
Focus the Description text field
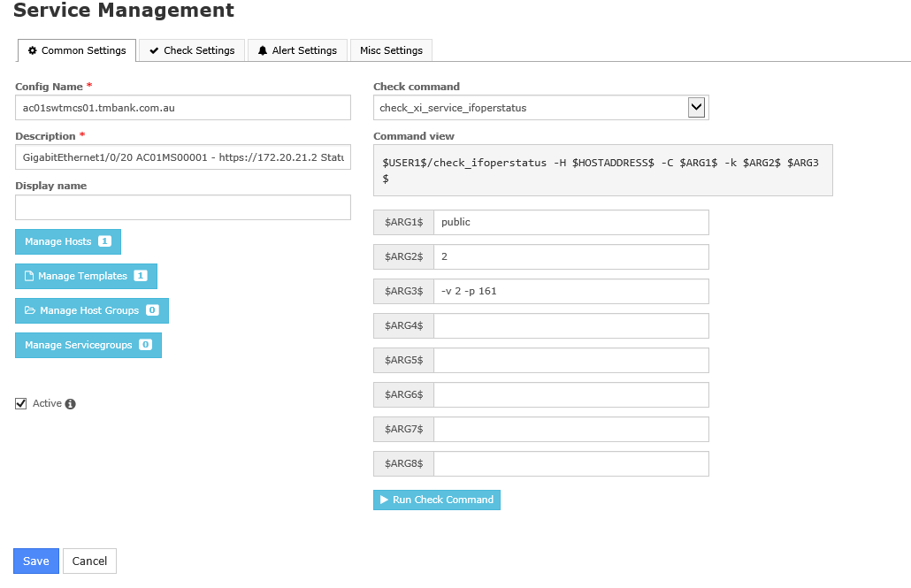(183, 157)
